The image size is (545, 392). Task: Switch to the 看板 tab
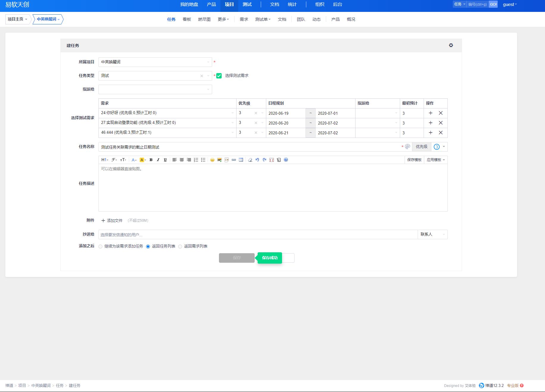coord(187,19)
